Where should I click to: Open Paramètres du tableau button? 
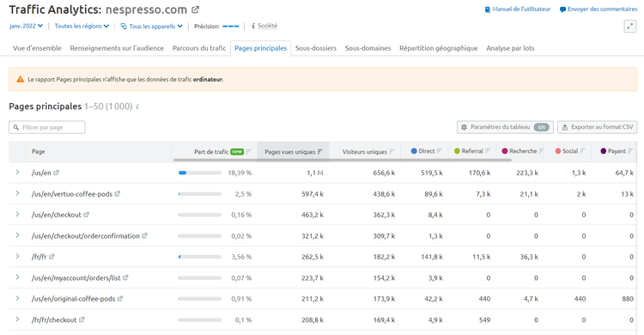click(x=505, y=127)
